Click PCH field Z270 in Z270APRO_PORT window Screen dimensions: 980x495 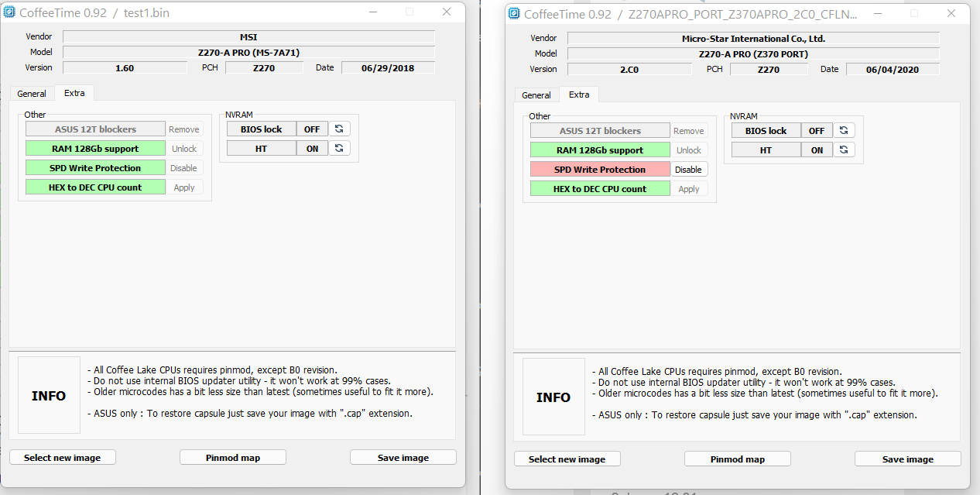769,70
